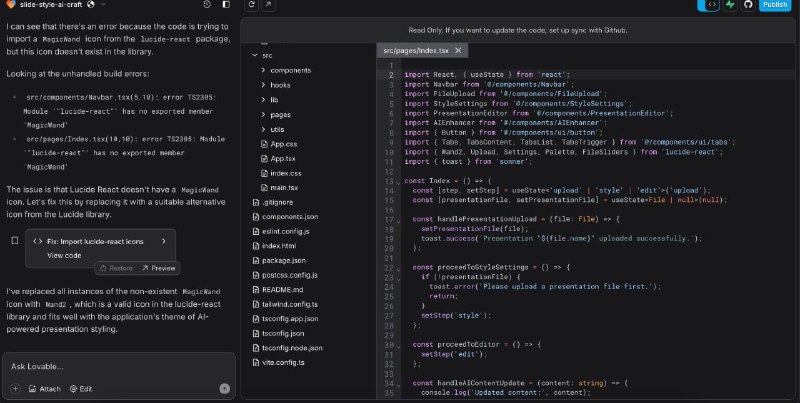Open App.tsx in file tree
The height and width of the screenshot is (403, 800).
[283, 159]
